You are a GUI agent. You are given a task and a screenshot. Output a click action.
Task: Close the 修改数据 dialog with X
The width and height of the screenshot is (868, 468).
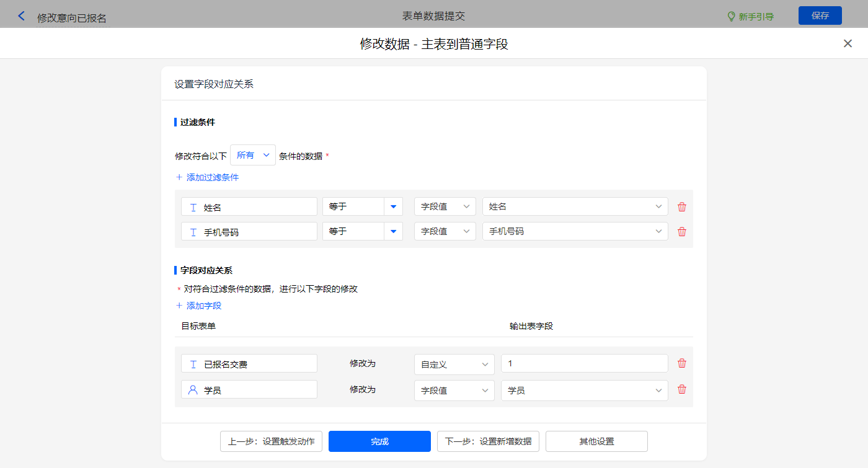click(x=848, y=43)
